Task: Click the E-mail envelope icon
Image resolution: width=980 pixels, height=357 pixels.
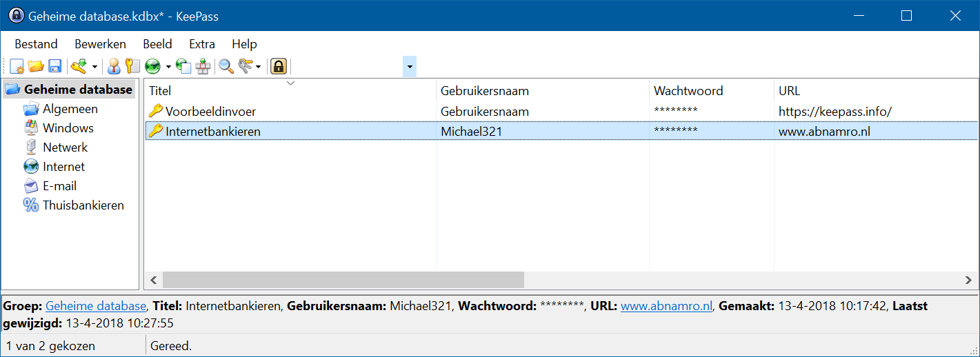Action: (31, 186)
